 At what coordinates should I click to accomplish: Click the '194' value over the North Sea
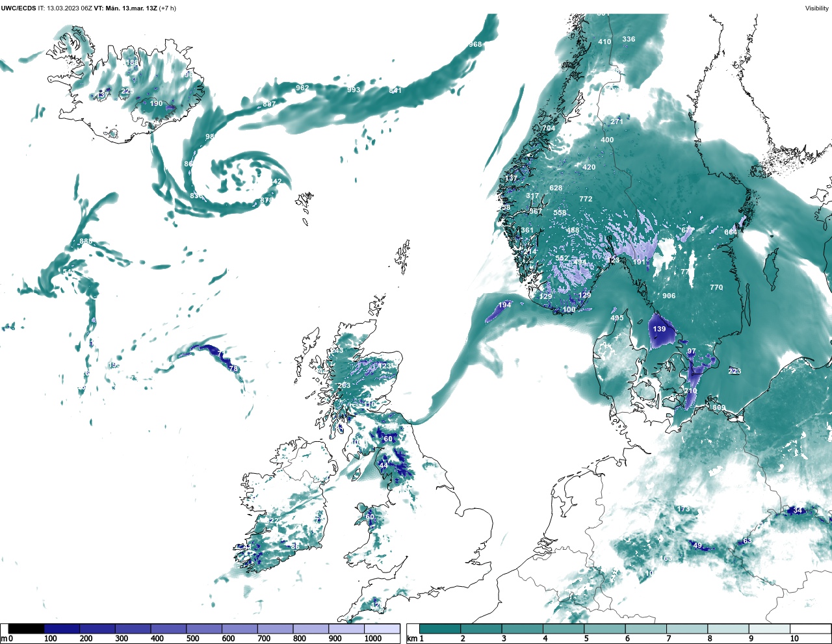pos(504,305)
